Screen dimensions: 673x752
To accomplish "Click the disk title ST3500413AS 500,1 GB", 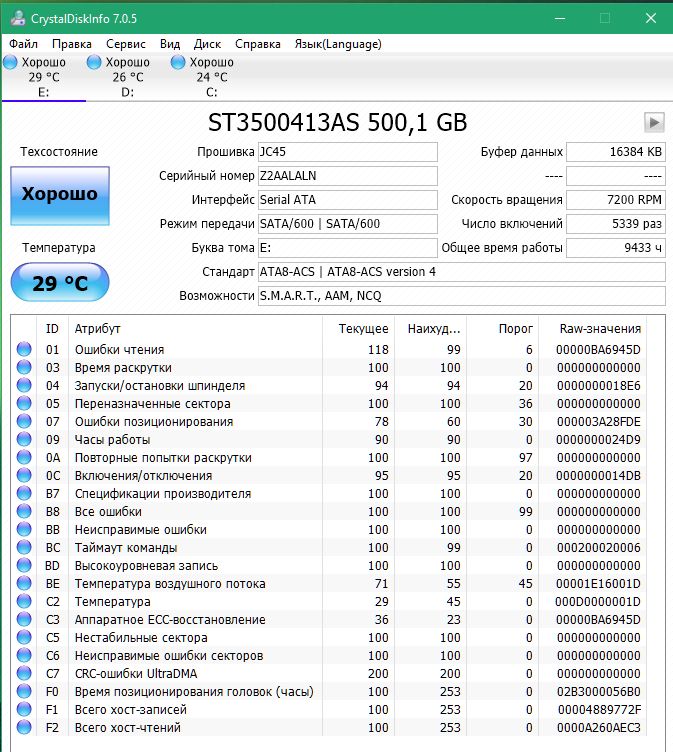I will point(337,123).
